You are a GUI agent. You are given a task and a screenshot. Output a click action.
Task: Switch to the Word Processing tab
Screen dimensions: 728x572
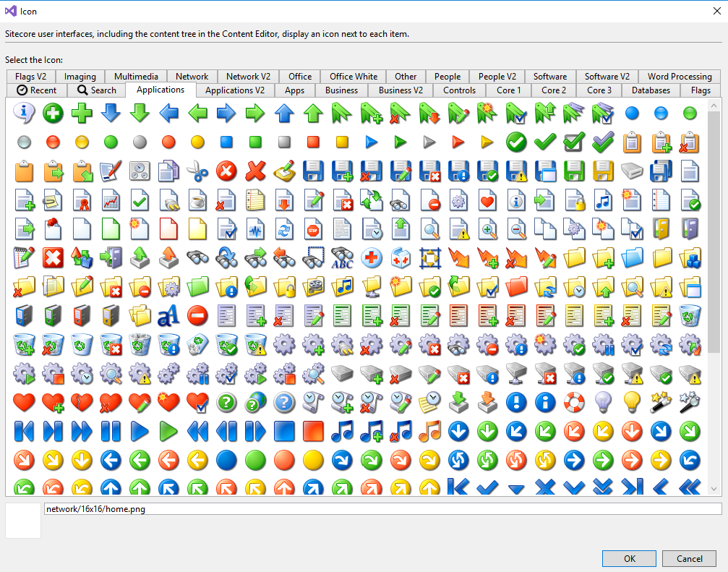coord(679,77)
